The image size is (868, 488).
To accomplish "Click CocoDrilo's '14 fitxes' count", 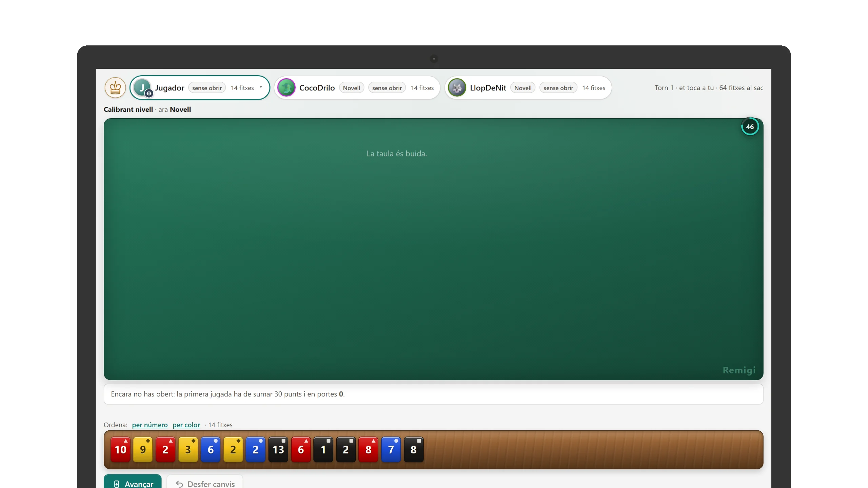I will pos(422,88).
